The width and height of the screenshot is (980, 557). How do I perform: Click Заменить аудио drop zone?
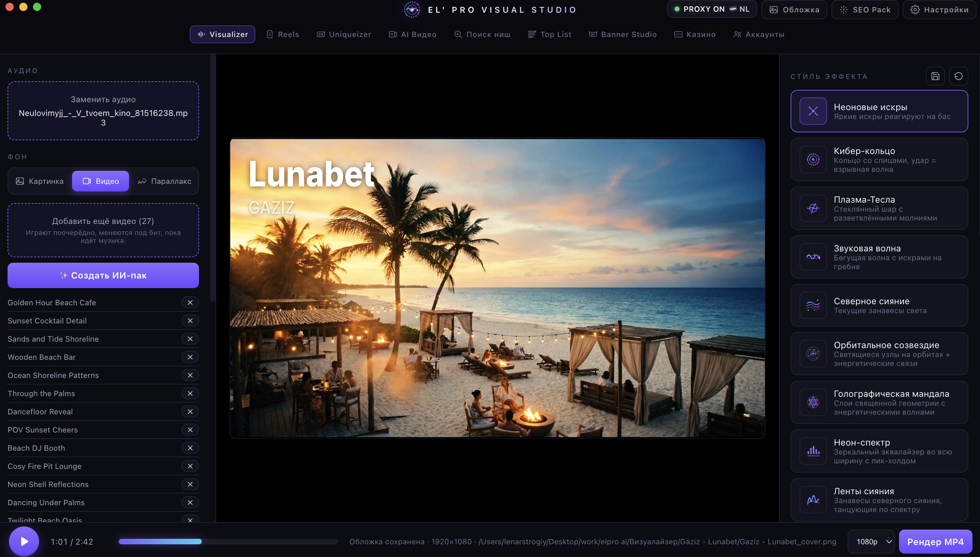click(103, 111)
